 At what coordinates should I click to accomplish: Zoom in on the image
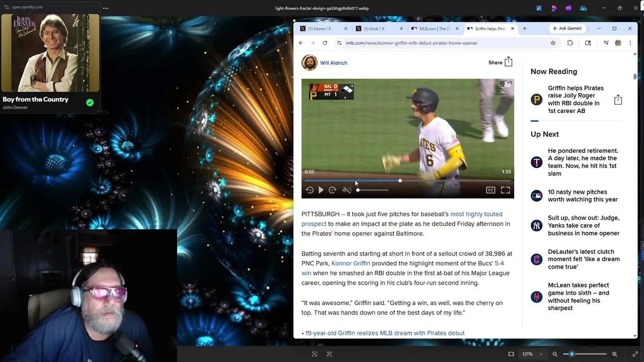[614, 354]
